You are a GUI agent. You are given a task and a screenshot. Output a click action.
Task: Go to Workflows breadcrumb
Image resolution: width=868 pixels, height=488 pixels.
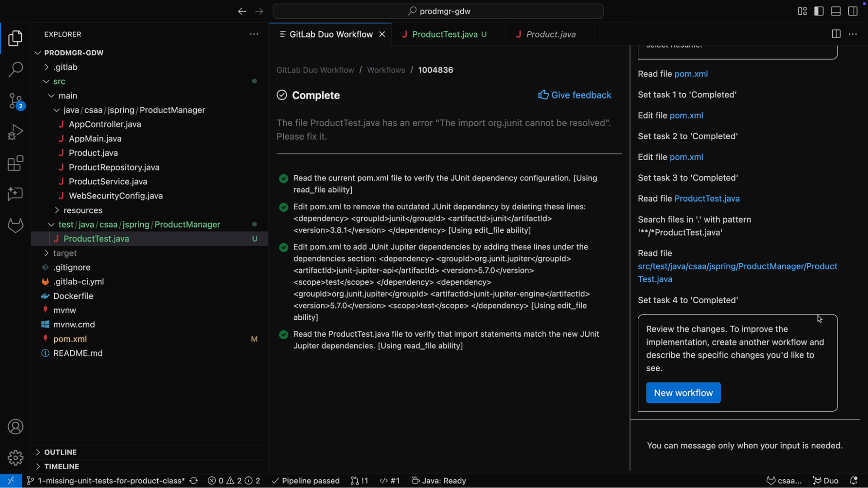386,70
